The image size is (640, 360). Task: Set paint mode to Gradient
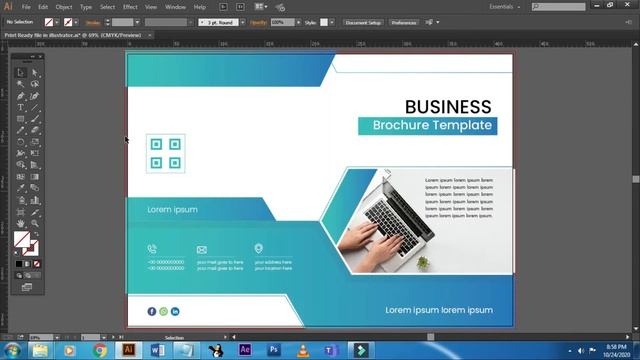(27, 264)
